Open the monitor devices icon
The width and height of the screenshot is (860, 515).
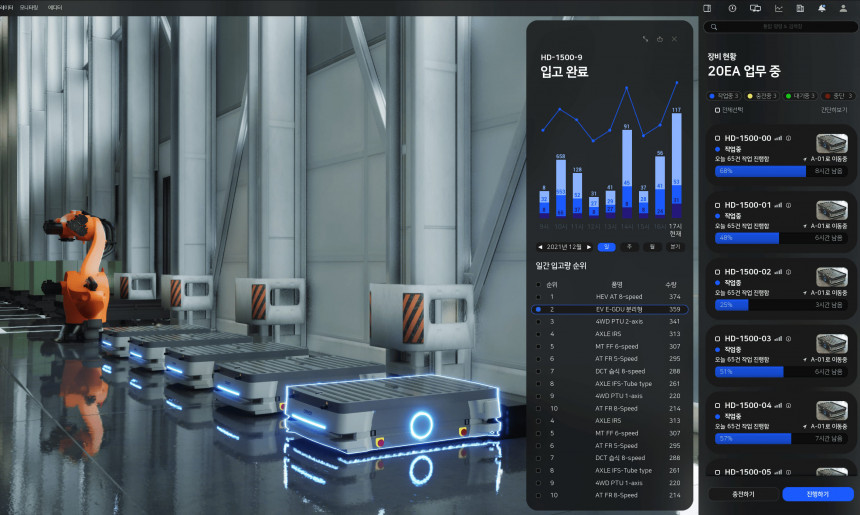pyautogui.click(x=755, y=8)
